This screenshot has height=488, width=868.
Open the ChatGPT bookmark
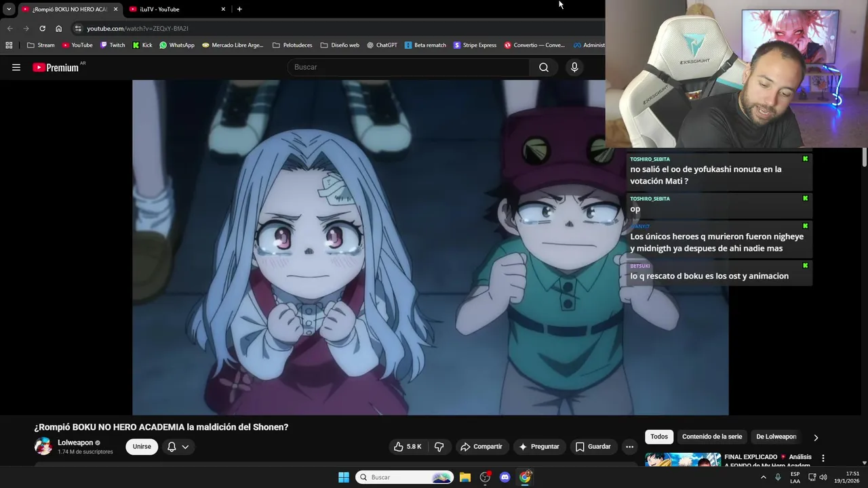[x=382, y=45]
